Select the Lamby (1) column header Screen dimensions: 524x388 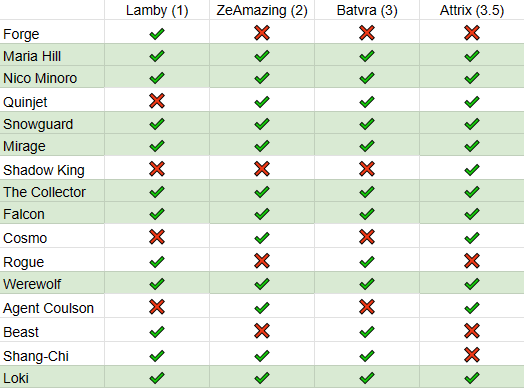pyautogui.click(x=157, y=10)
